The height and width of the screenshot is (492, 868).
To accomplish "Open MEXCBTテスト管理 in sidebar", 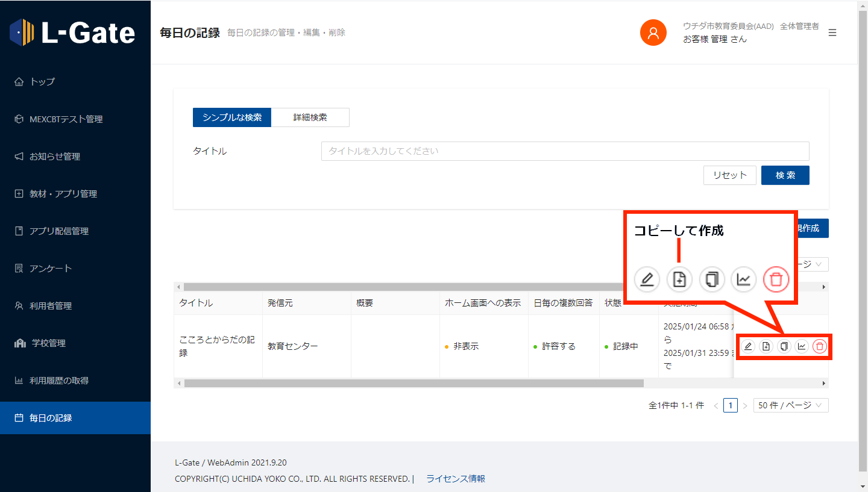I will (66, 119).
